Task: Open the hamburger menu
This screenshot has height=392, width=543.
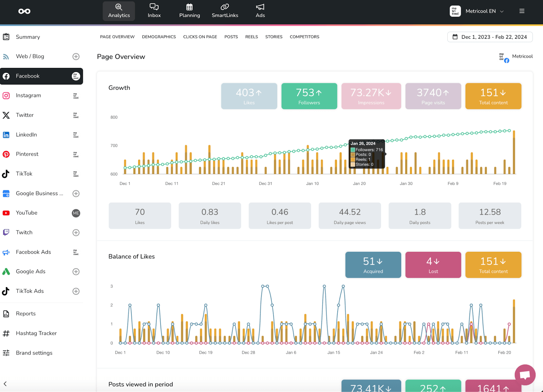Action: pyautogui.click(x=522, y=11)
